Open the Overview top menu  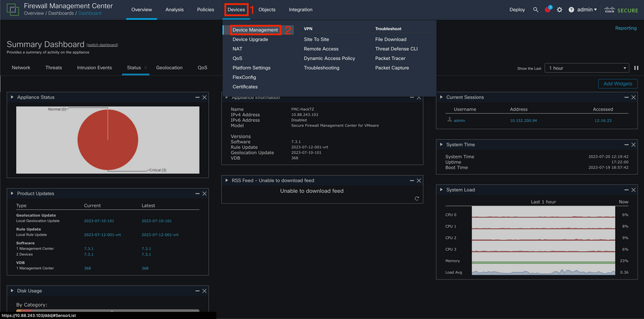(x=141, y=10)
